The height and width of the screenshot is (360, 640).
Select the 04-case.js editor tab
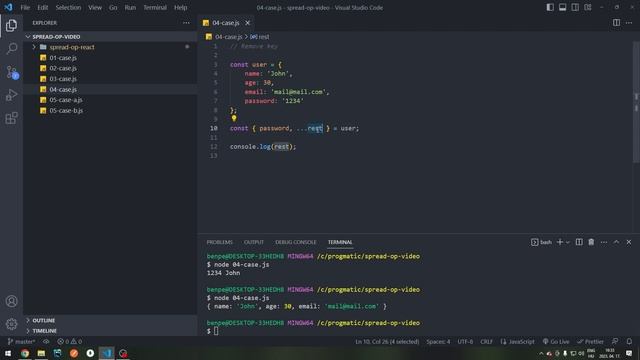[x=226, y=23]
